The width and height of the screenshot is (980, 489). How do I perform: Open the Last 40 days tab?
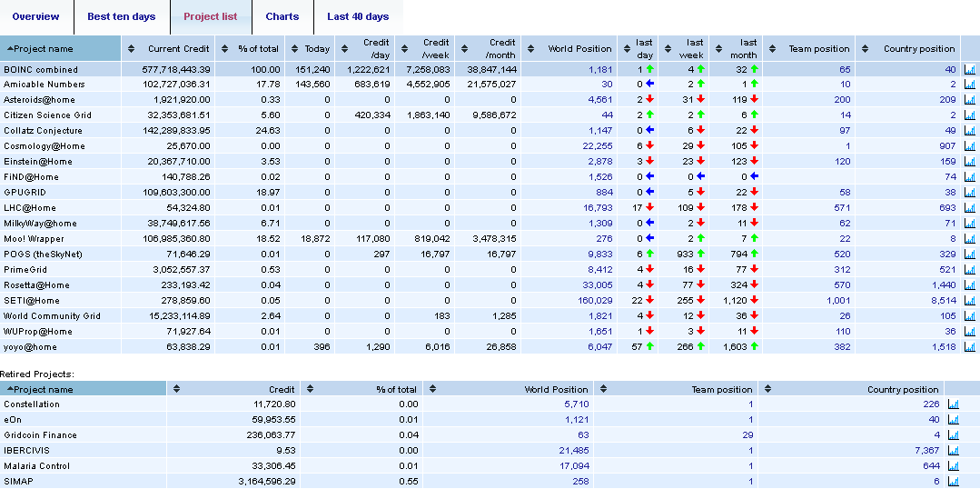(x=358, y=17)
